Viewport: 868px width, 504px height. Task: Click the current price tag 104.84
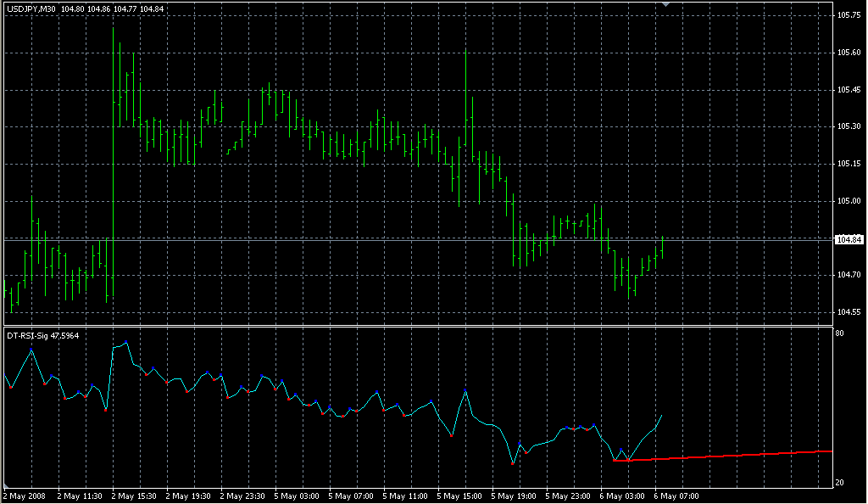(849, 240)
